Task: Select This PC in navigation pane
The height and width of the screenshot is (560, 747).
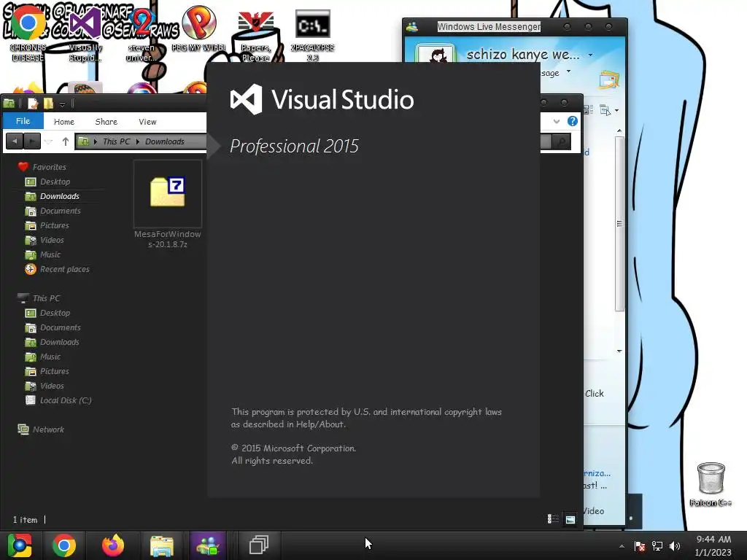Action: coord(46,298)
